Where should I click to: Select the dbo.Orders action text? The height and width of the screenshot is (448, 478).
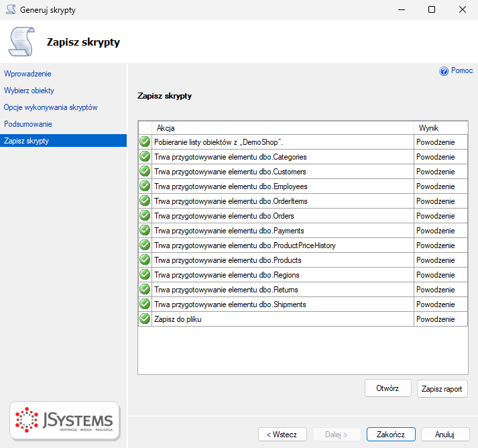click(x=224, y=216)
